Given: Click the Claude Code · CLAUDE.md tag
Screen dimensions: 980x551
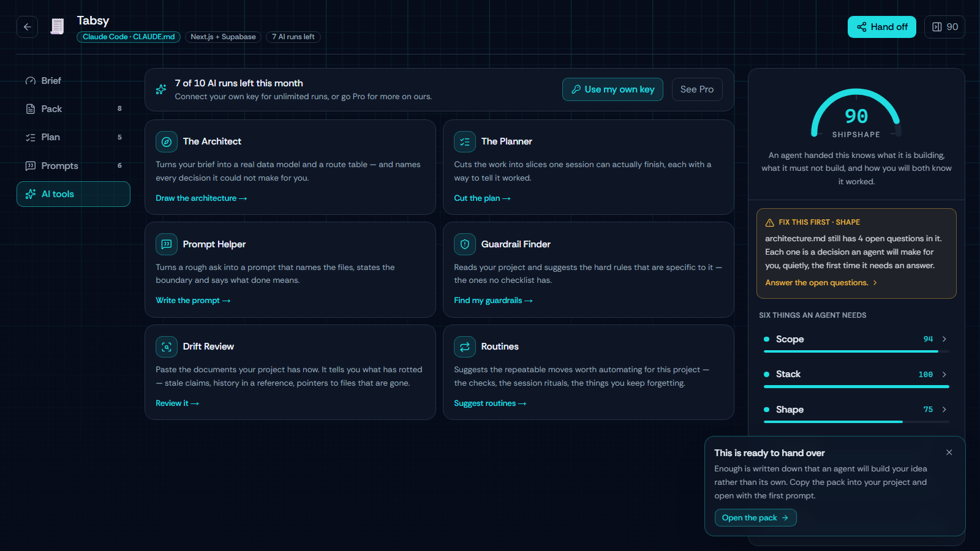Looking at the screenshot, I should point(129,37).
